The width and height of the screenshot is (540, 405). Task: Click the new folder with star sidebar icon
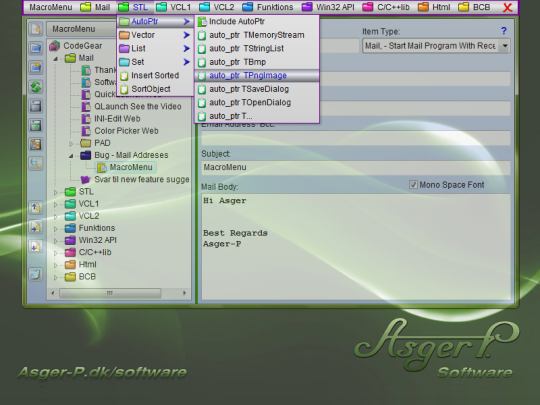tap(35, 68)
